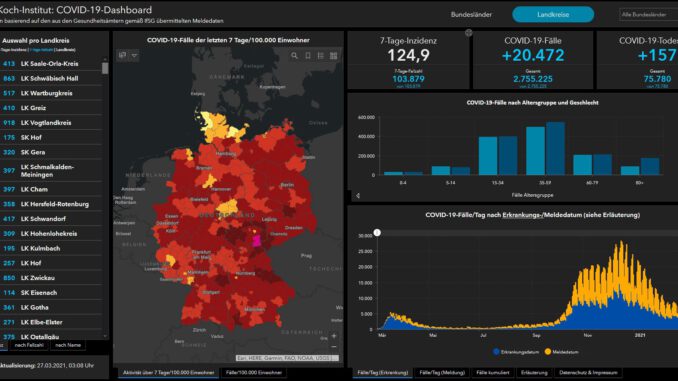Expand the selection tool options arrow
Viewport: 678px width, 381px height.
click(x=134, y=55)
